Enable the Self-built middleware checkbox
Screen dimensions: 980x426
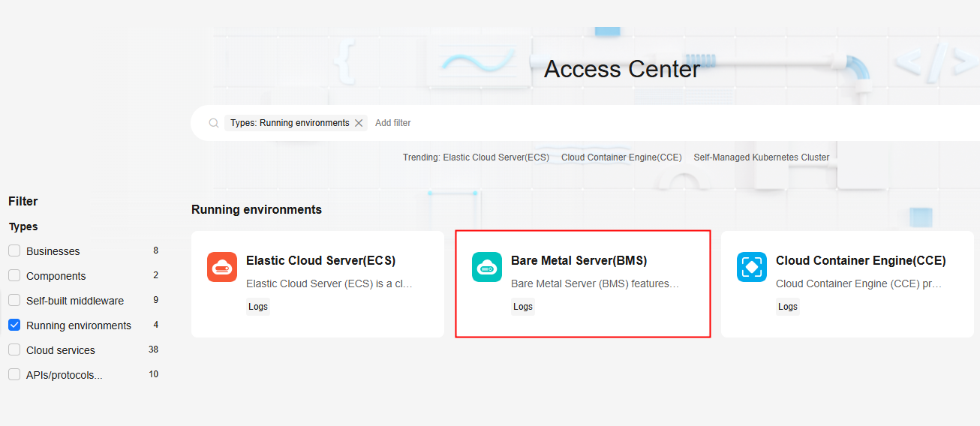pos(14,301)
